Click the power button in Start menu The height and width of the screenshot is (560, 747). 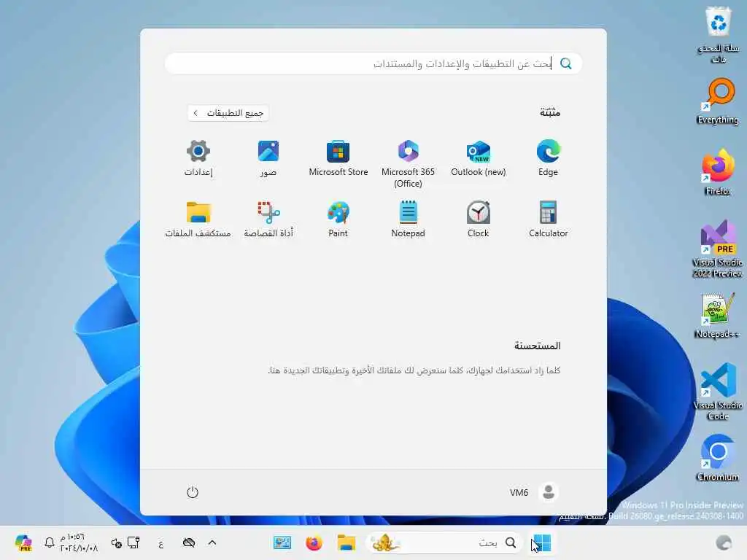tap(193, 492)
